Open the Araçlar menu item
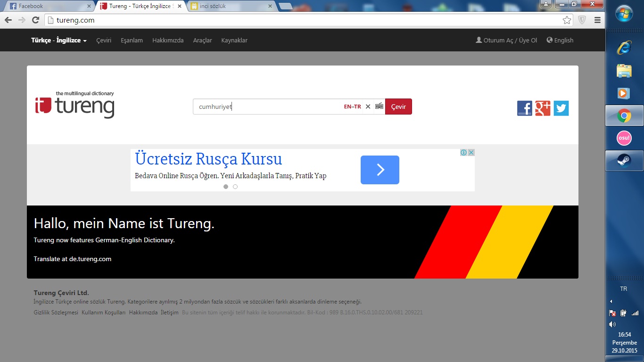Image resolution: width=644 pixels, height=362 pixels. [x=203, y=41]
